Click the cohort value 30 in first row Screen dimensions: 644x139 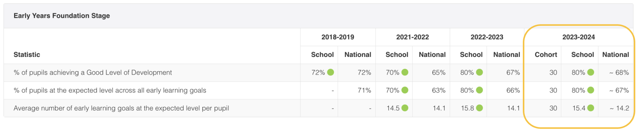click(x=553, y=72)
